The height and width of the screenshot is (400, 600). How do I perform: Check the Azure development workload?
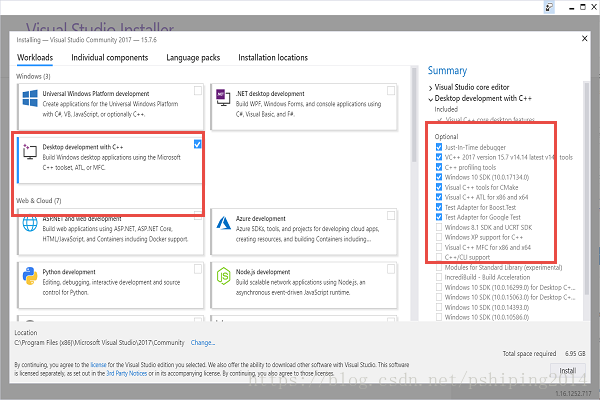pos(391,216)
